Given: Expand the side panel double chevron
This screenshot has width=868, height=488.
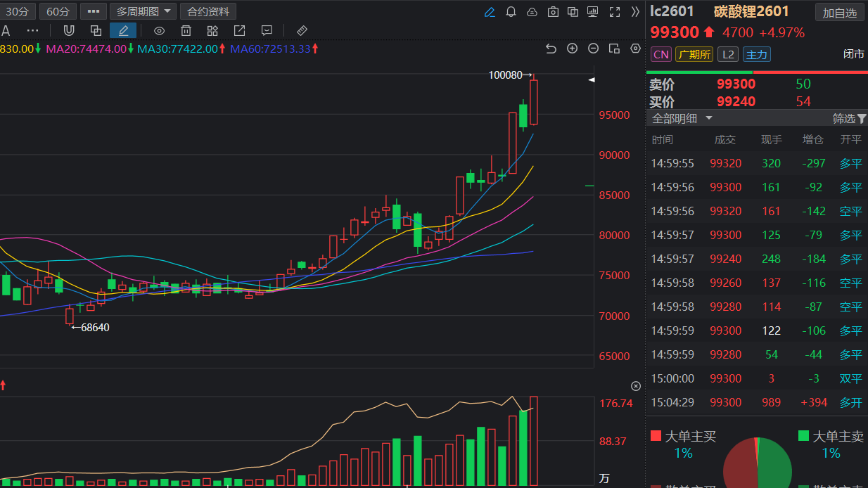Looking at the screenshot, I should (635, 12).
